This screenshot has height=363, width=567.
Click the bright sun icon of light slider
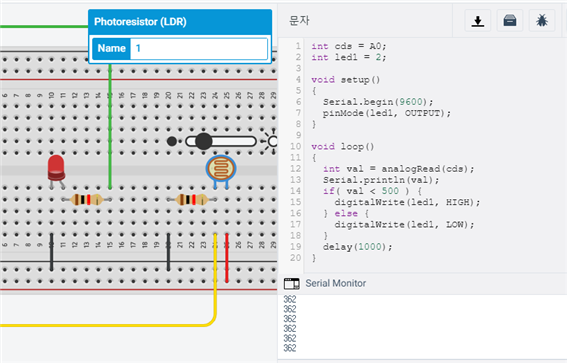pyautogui.click(x=272, y=141)
